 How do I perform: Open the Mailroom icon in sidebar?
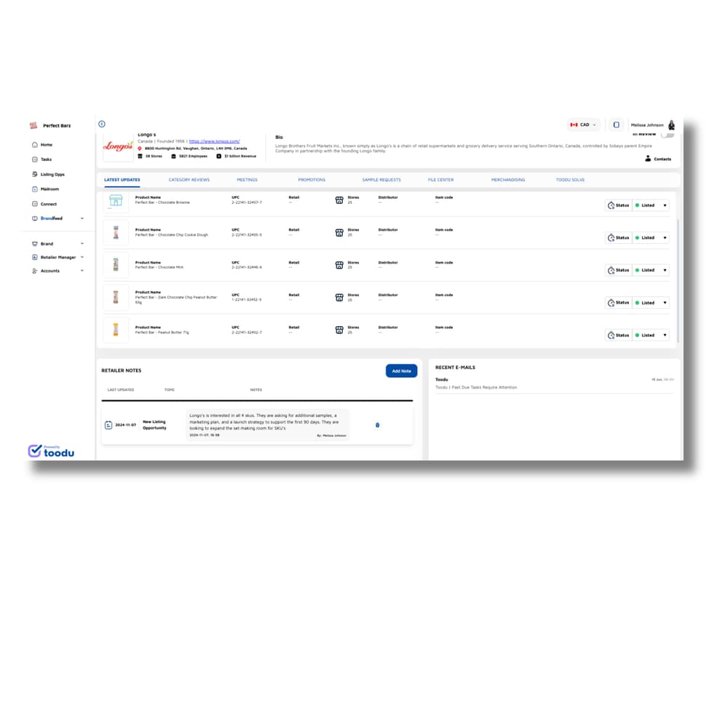coord(35,189)
